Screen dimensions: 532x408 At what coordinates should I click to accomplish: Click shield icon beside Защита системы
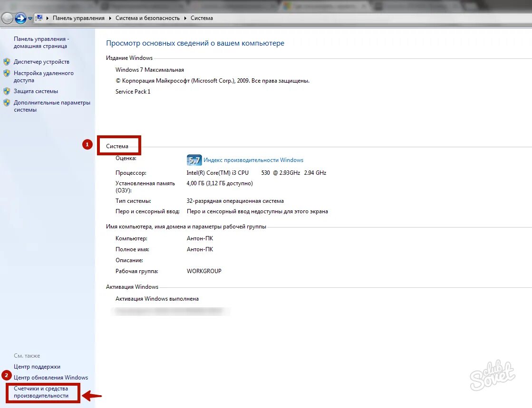(x=7, y=91)
